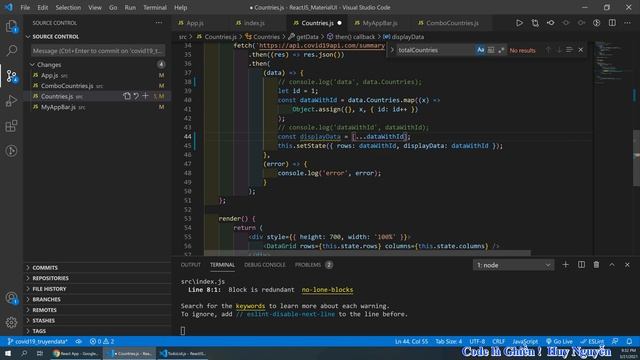This screenshot has height=360, width=640.
Task: Toggle Match Case in find widget
Action: pos(480,50)
